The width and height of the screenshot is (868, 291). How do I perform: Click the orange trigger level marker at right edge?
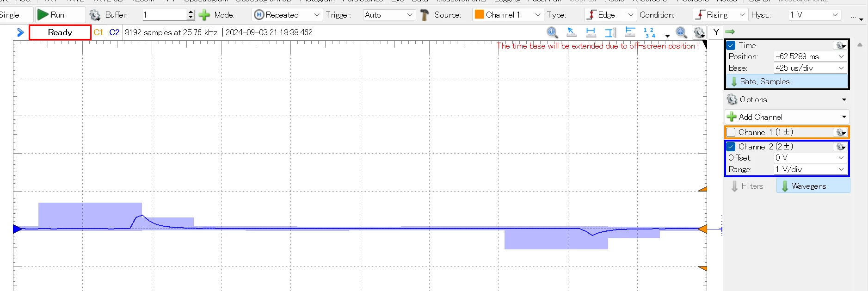pos(702,229)
